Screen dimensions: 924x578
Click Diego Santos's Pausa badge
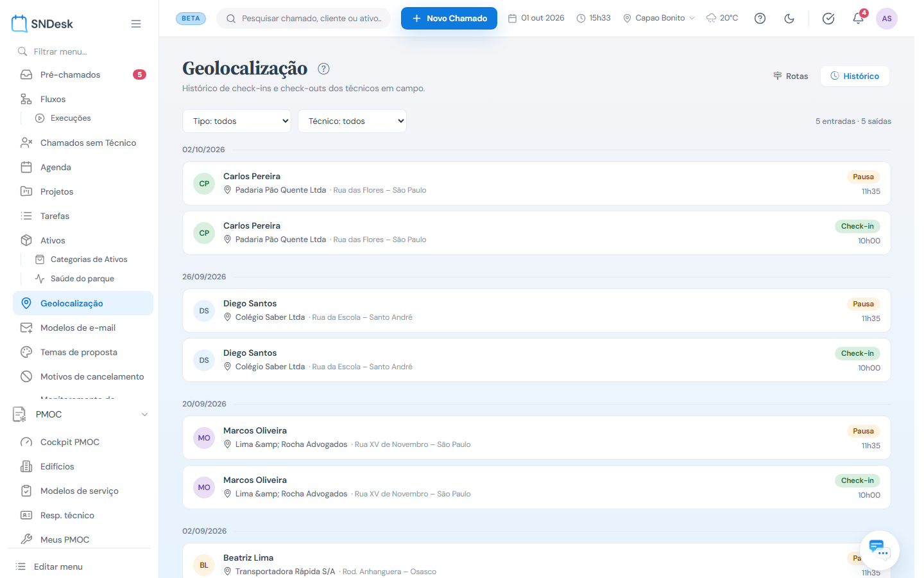coord(863,304)
